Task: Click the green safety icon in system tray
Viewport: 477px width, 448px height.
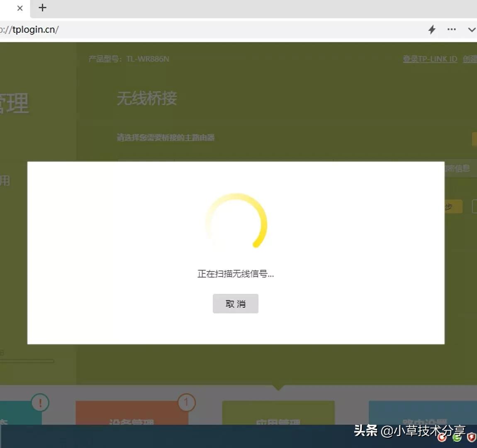Action: (x=456, y=438)
